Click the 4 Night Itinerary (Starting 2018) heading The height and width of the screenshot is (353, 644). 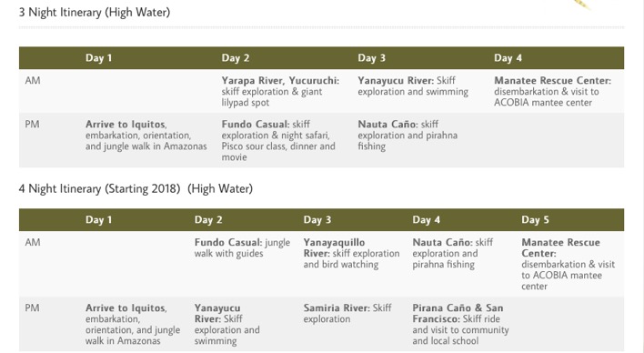[136, 188]
